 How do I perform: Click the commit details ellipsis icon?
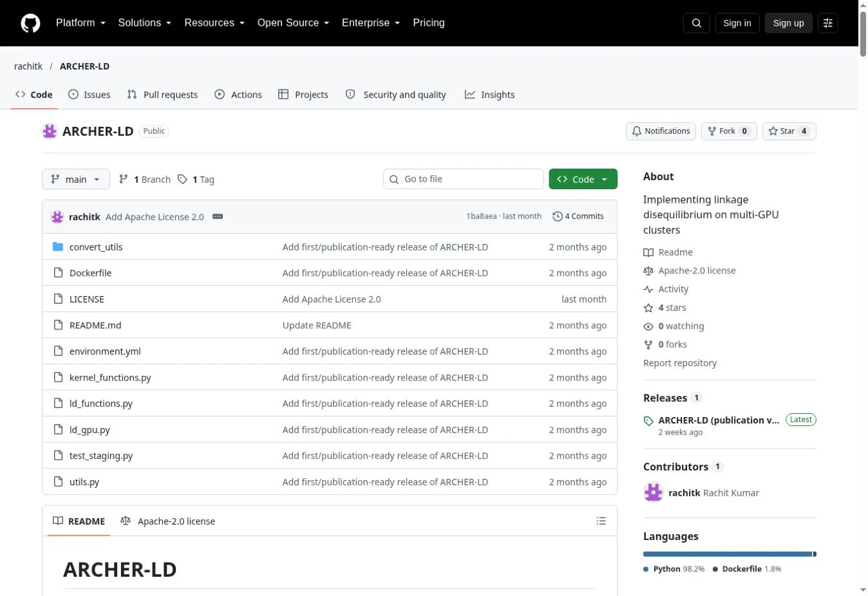(x=218, y=217)
